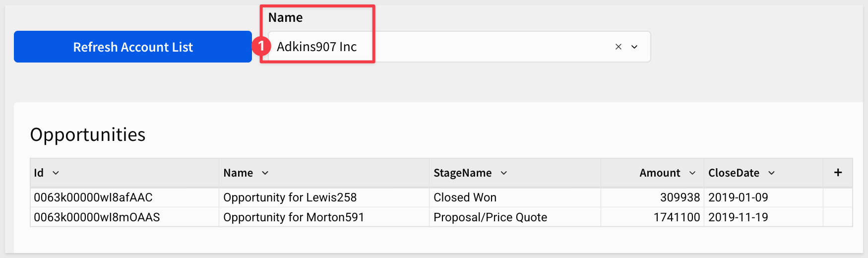
Task: Open the CloseDate column menu arrow
Action: 772,173
